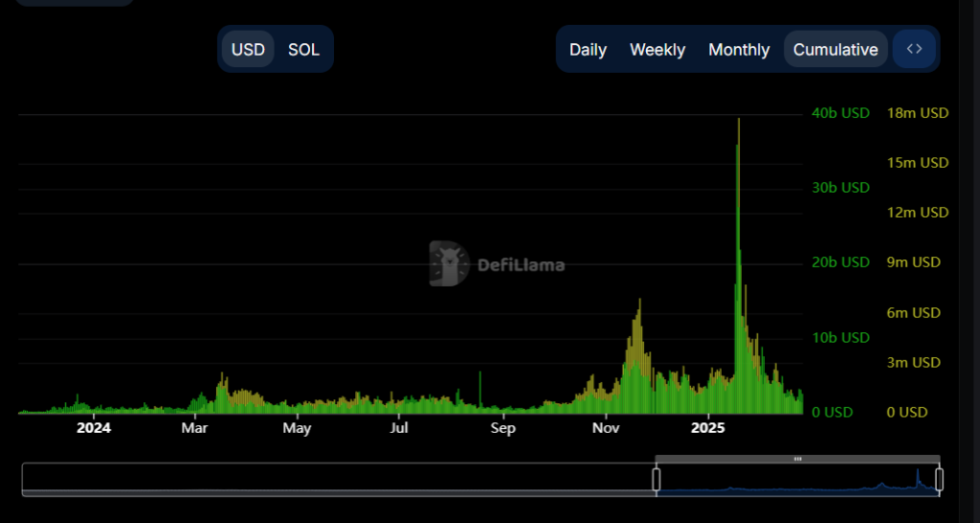Image resolution: width=980 pixels, height=523 pixels.
Task: Click the 2024 x-axis label
Action: pyautogui.click(x=94, y=428)
